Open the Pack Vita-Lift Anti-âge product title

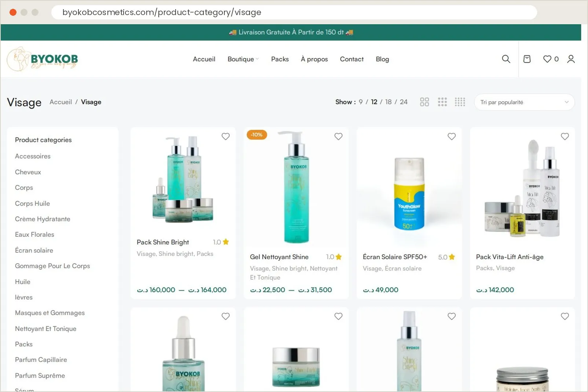(510, 257)
